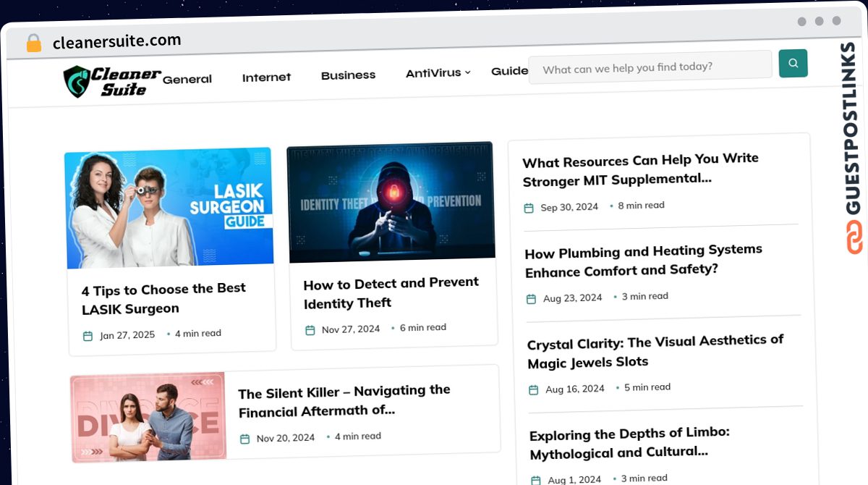Click the "Sep 30, 2024" date
The width and height of the screenshot is (868, 485).
point(570,207)
